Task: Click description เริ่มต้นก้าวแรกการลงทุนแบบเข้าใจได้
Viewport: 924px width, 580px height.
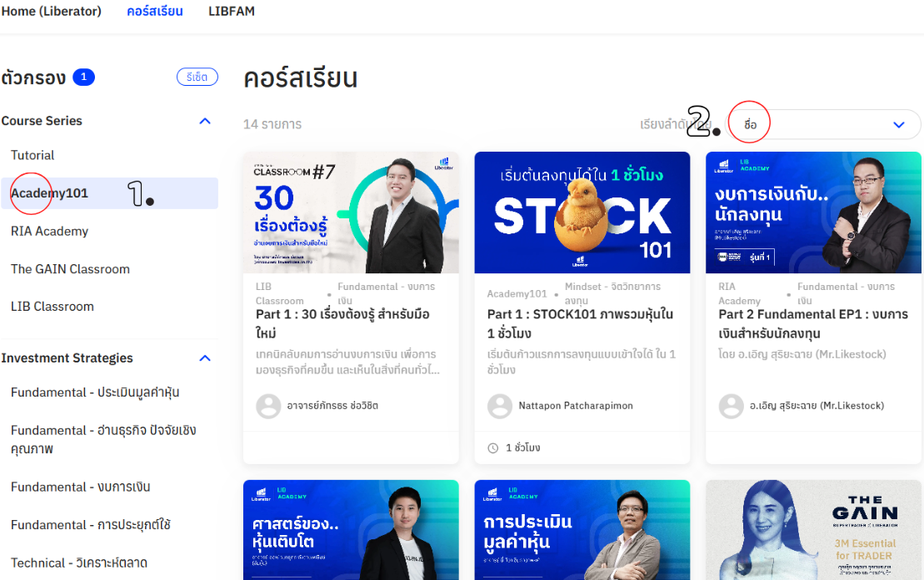Action: pyautogui.click(x=582, y=362)
